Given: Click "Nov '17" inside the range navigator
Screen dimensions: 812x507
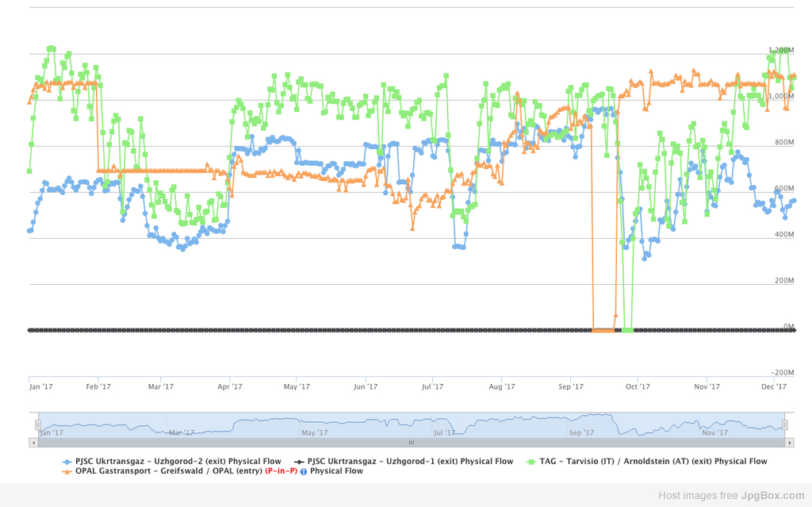Looking at the screenshot, I should pos(714,433).
